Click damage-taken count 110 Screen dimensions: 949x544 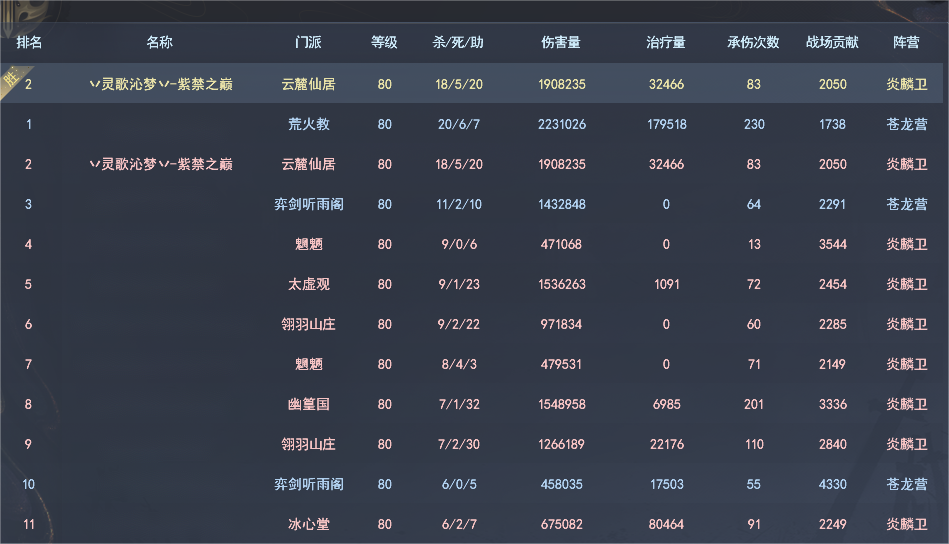[x=754, y=444]
